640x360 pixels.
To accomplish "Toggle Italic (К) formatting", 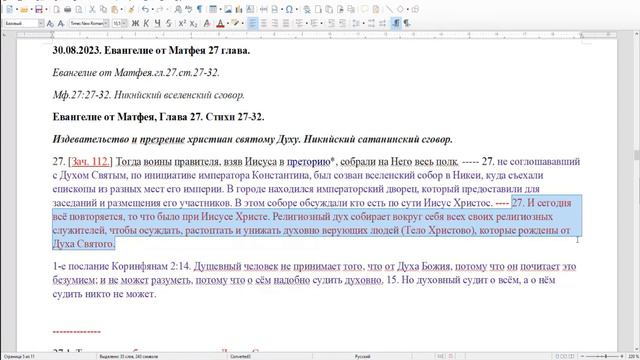I will click(x=146, y=23).
